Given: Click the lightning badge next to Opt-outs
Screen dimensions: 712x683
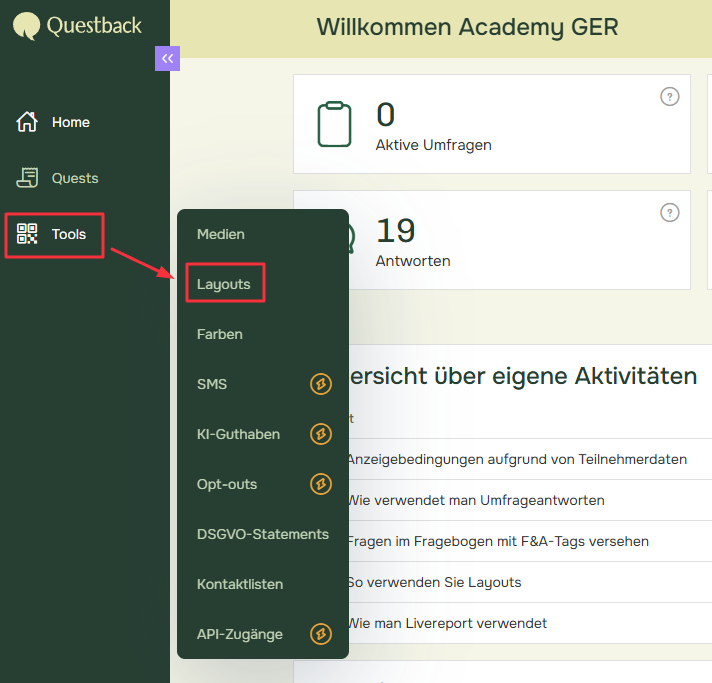Looking at the screenshot, I should 320,484.
